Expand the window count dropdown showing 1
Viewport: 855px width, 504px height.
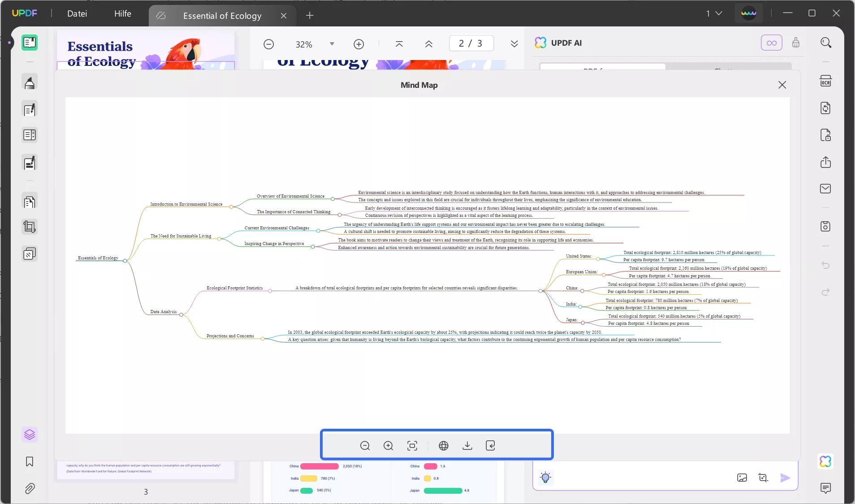pyautogui.click(x=714, y=13)
